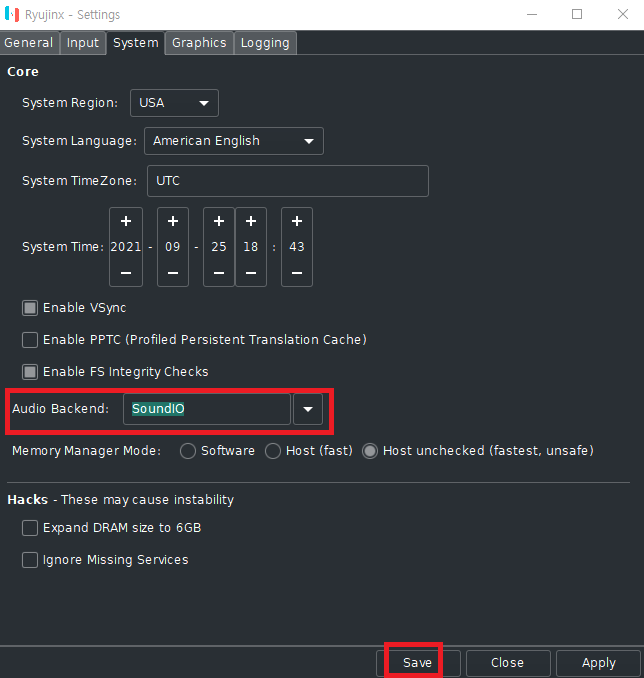Toggle the Enable VSync checkbox

point(30,308)
